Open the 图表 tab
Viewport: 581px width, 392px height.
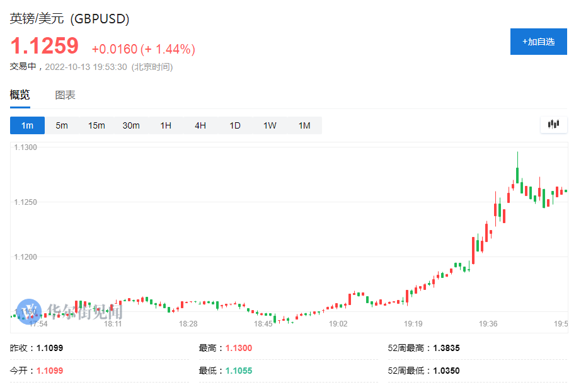(x=65, y=95)
